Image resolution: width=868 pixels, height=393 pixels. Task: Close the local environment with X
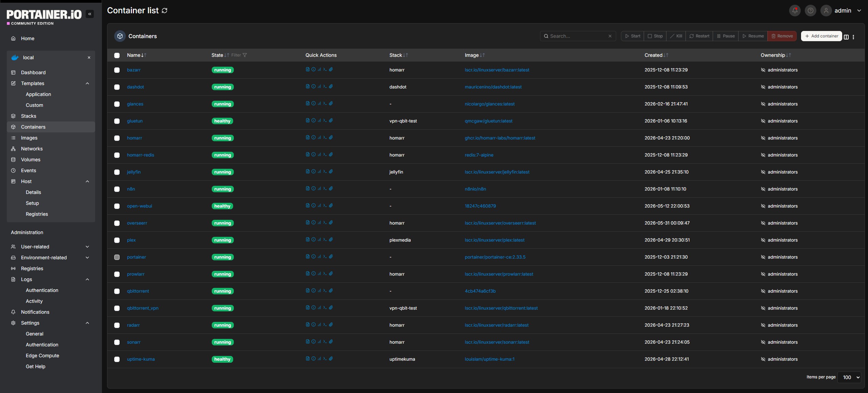(89, 58)
